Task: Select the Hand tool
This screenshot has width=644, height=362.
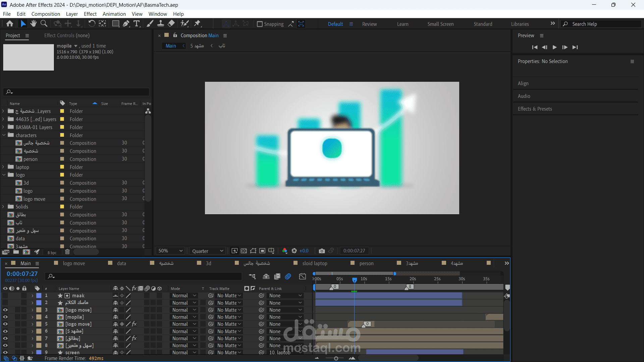Action: click(x=33, y=23)
